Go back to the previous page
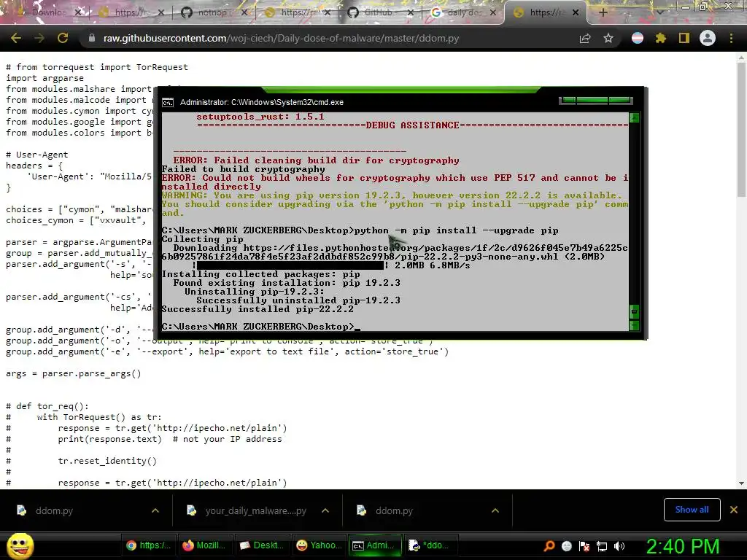This screenshot has width=747, height=560. coord(16,38)
